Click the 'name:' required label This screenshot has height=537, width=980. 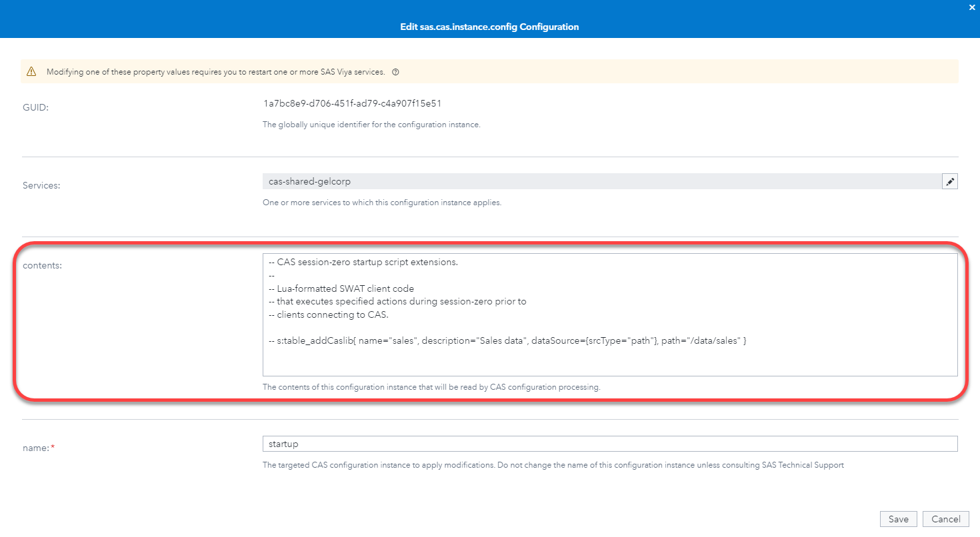pyautogui.click(x=39, y=448)
